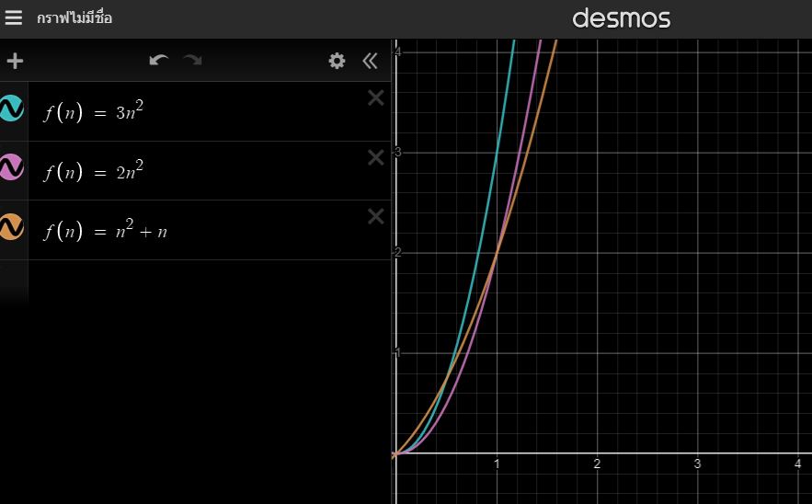812x504 pixels.
Task: Click the redo arrow icon
Action: pos(192,61)
